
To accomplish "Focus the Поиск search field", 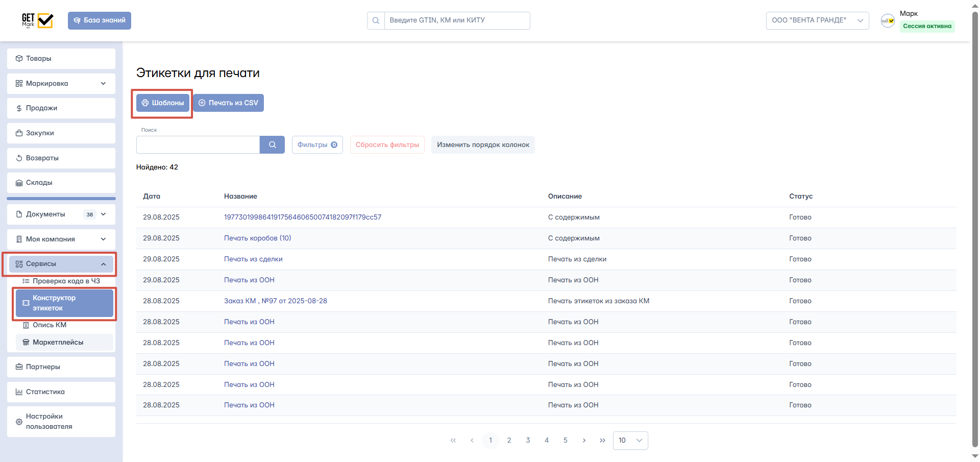I will 198,145.
